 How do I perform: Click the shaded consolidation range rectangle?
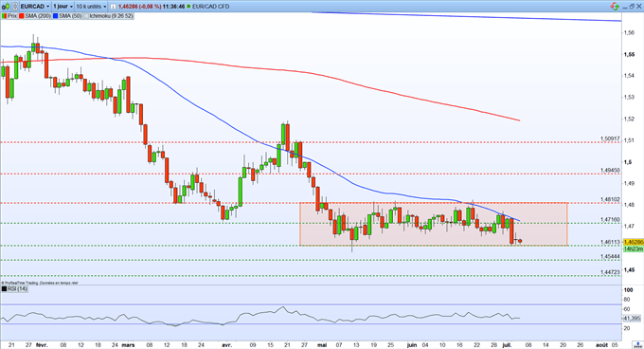(x=434, y=224)
